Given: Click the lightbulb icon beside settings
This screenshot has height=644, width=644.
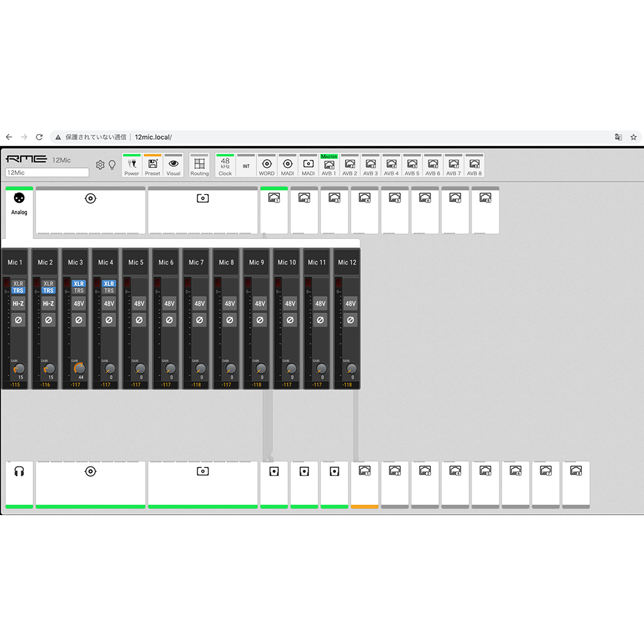Looking at the screenshot, I should tap(112, 165).
